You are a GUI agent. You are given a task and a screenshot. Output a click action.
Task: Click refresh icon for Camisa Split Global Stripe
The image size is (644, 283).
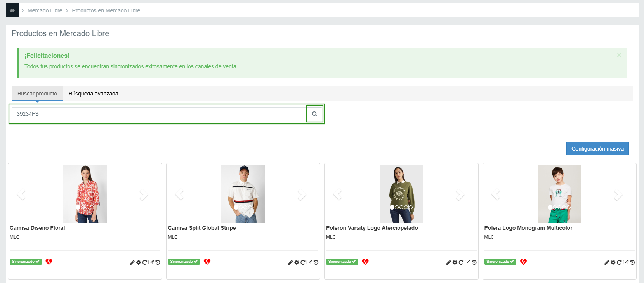(x=303, y=262)
